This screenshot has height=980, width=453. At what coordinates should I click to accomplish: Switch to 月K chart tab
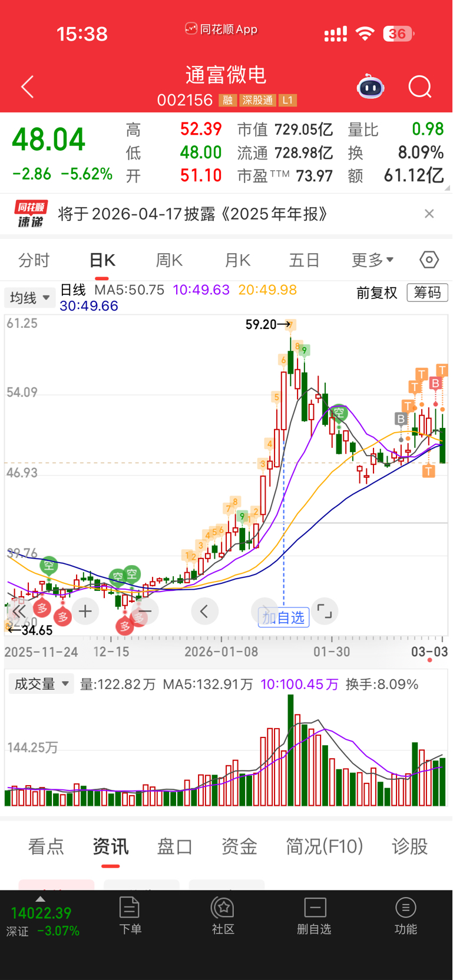pos(237,260)
